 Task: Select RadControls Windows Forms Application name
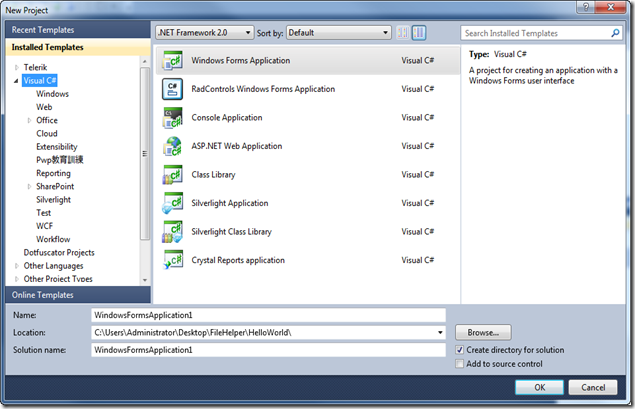point(263,89)
